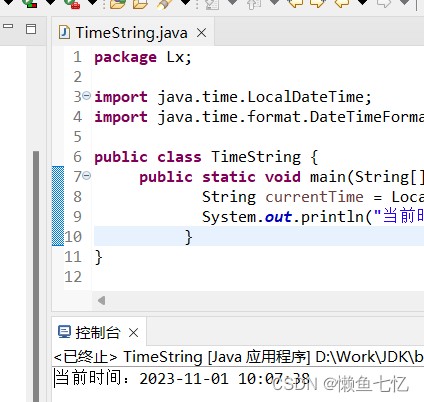Click the System.out.println statement line
424x402 pixels.
tap(313, 217)
